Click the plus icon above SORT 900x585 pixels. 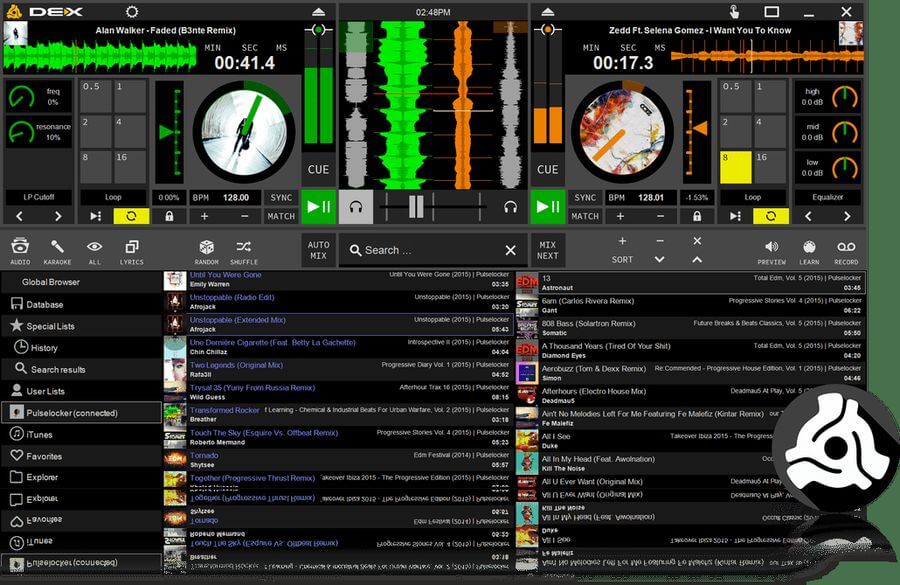click(622, 241)
